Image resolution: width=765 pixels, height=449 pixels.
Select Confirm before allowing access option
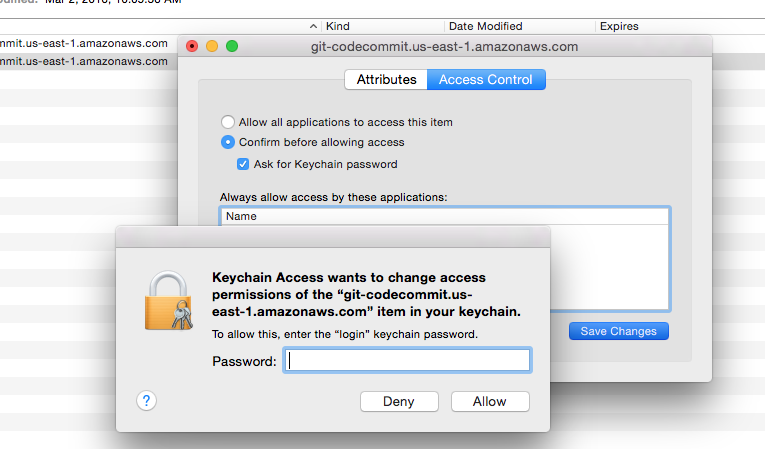(228, 142)
